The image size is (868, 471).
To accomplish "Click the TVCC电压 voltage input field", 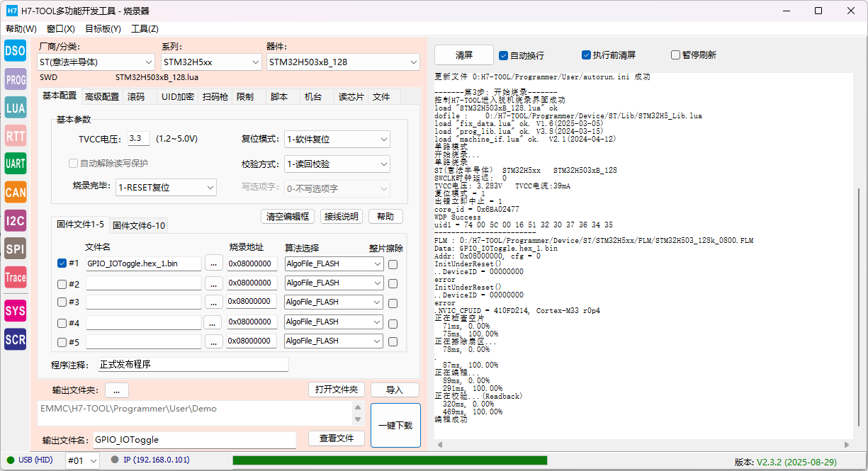I will click(x=139, y=139).
